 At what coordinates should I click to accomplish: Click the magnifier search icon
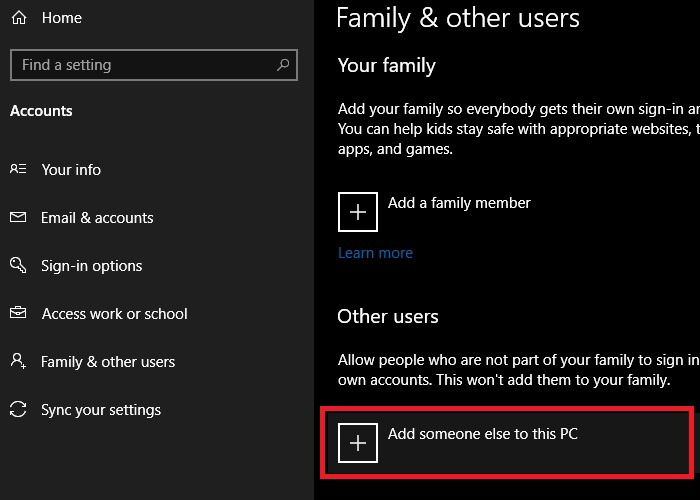click(x=283, y=65)
